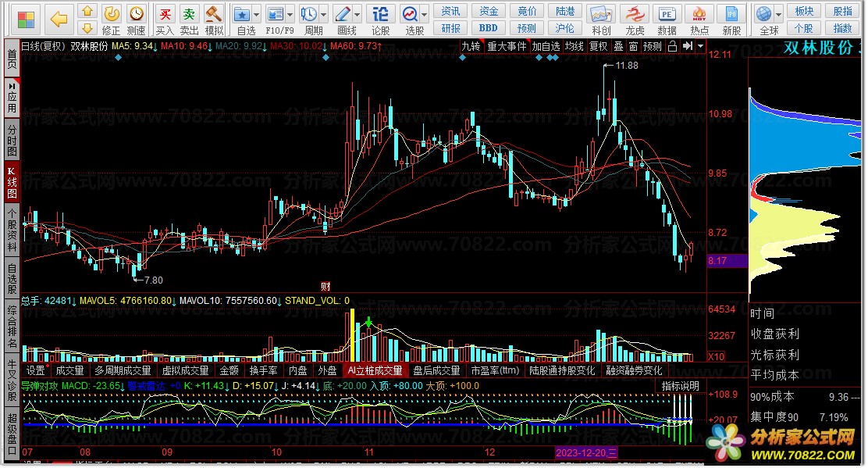Open the 论股 stock discussion icon
The width and height of the screenshot is (868, 468).
(x=380, y=20)
